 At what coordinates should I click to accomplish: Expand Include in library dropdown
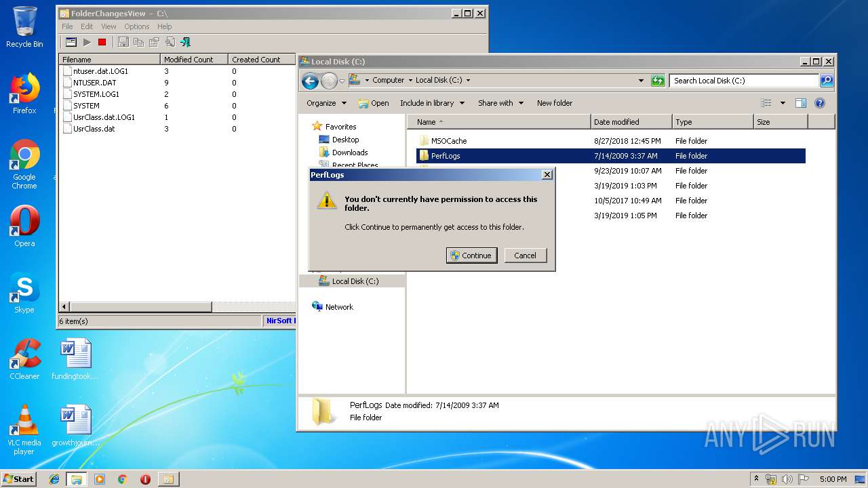click(x=432, y=103)
